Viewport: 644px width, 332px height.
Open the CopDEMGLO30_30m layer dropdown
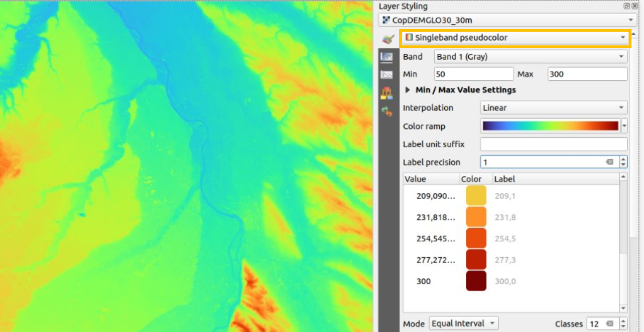[x=507, y=20]
